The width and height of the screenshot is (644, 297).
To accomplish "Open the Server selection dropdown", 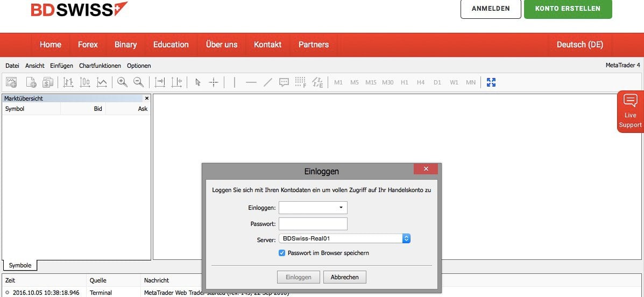I will [x=344, y=238].
